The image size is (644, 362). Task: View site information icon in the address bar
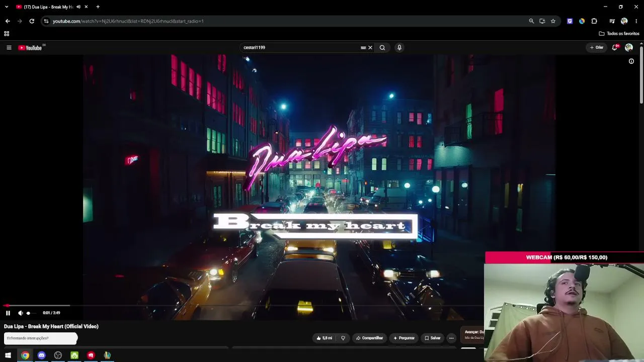46,21
